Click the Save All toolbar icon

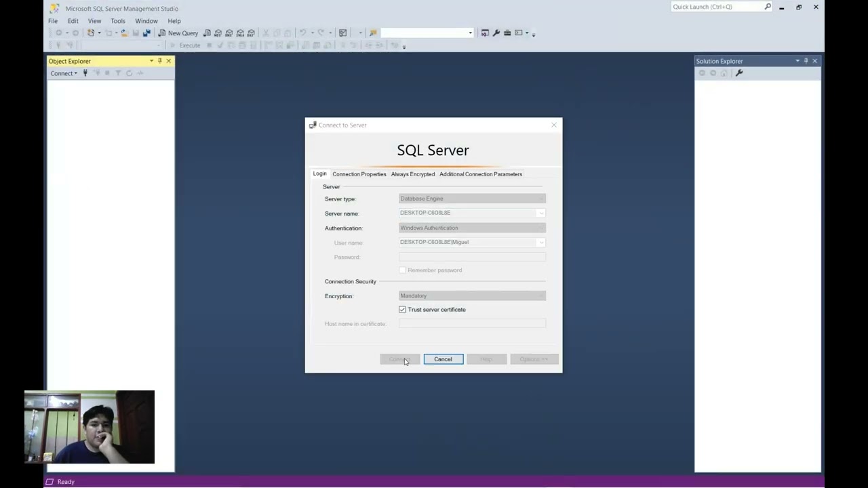coord(146,33)
